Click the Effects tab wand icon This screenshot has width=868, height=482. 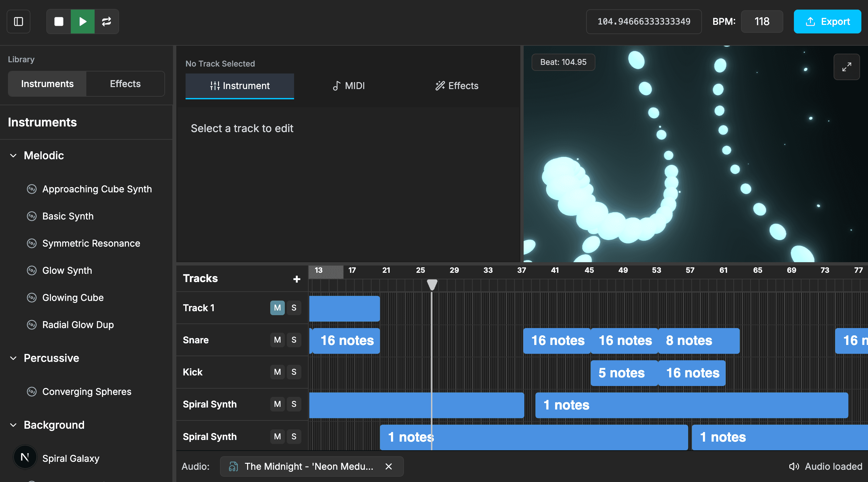[x=440, y=86]
